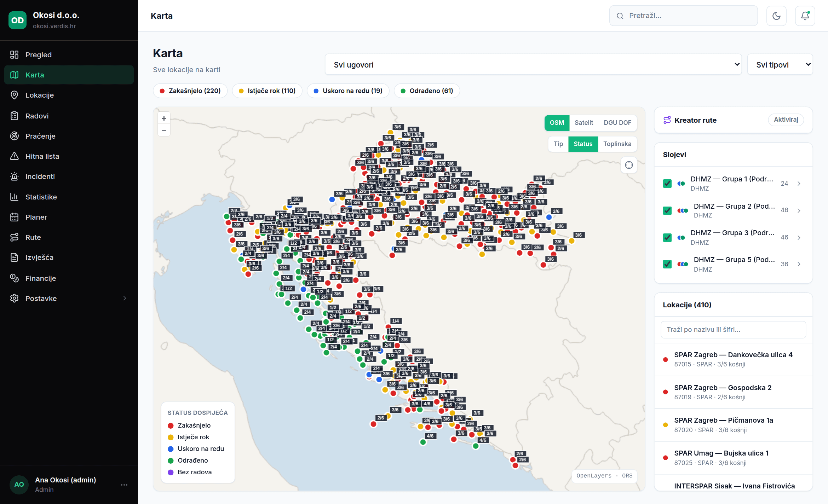
Task: Open Planer calendar icon
Action: click(14, 217)
